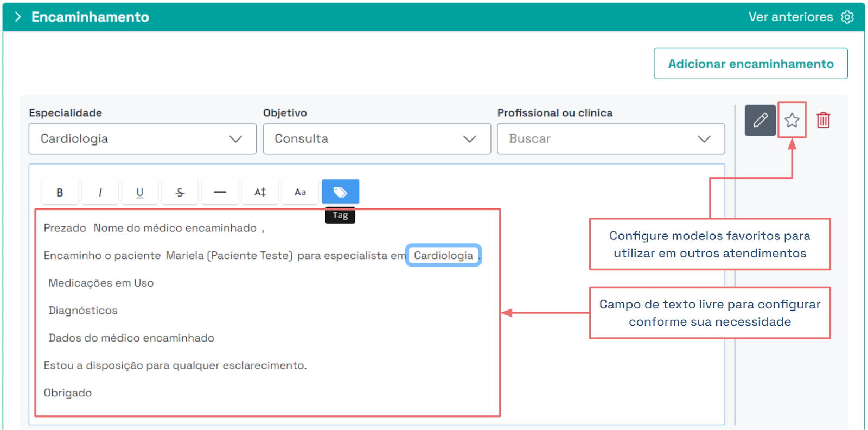Change text case with Aa button
Screen dimensions: 868x430
pyautogui.click(x=300, y=192)
